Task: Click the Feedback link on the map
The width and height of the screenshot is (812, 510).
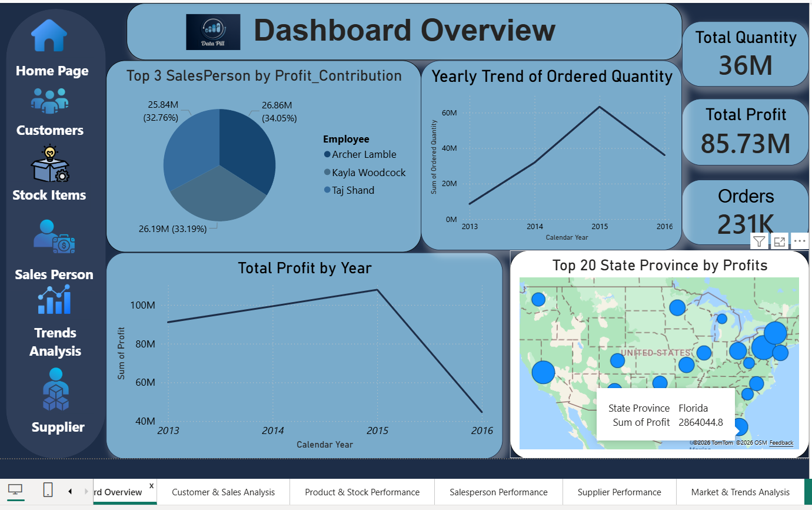Action: (781, 442)
